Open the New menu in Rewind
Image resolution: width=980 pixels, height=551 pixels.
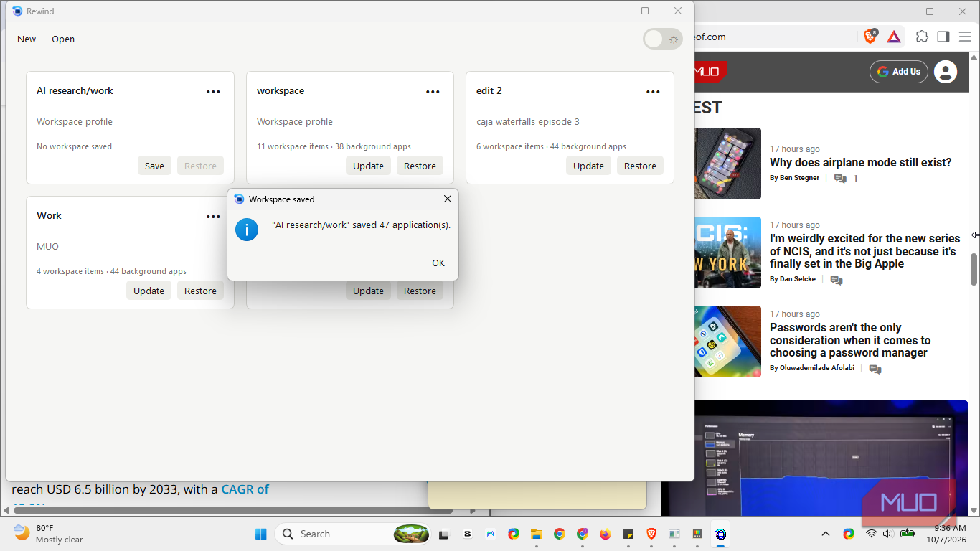tap(27, 39)
